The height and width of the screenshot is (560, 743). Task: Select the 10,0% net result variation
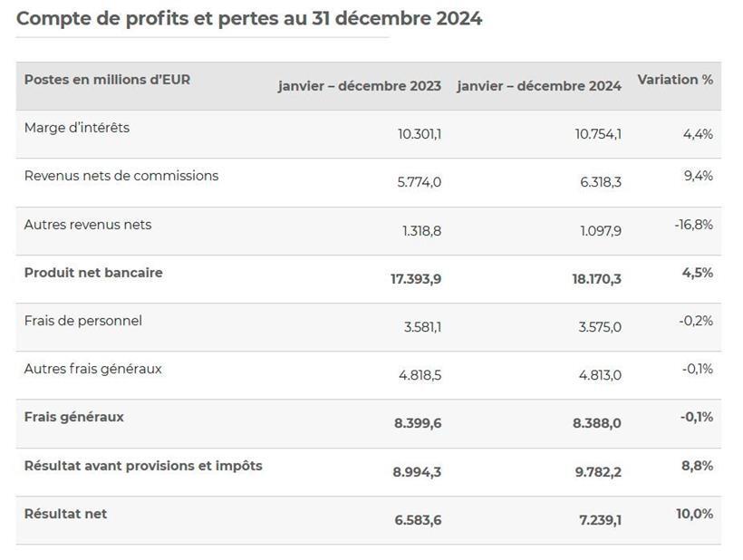[695, 514]
